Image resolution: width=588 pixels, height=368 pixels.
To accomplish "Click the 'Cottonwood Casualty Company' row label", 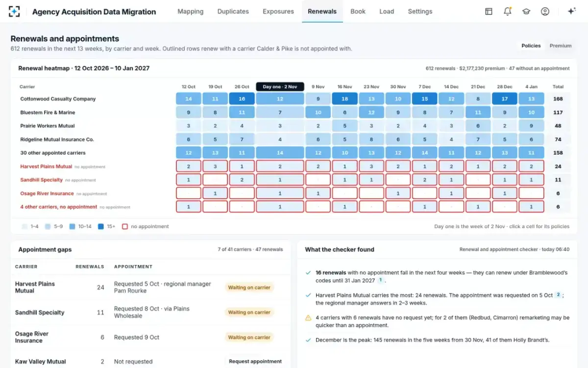I will click(58, 99).
